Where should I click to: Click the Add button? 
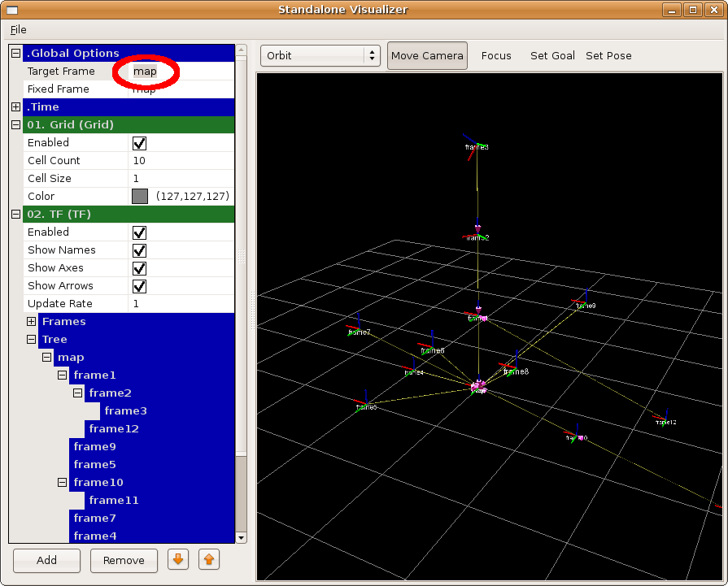[46, 560]
